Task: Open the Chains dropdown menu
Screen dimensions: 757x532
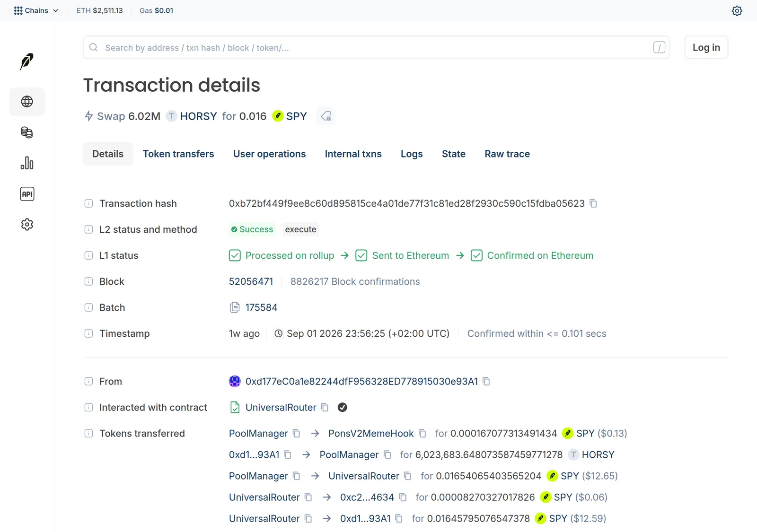Action: point(36,10)
